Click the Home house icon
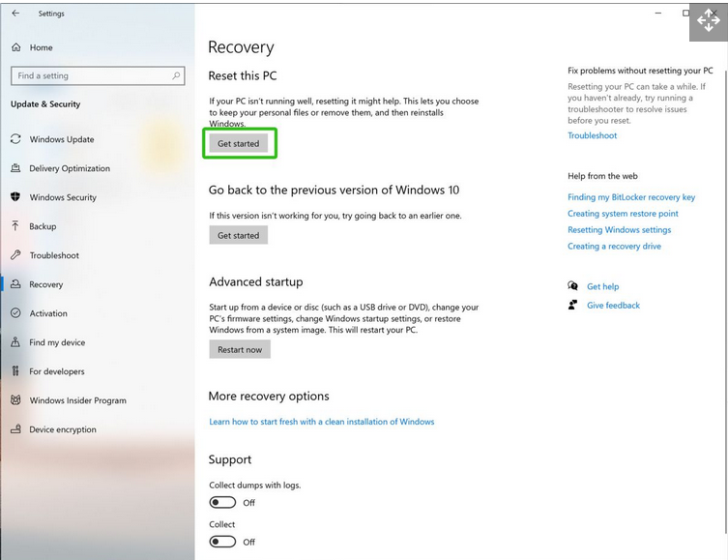The height and width of the screenshot is (560, 728). pyautogui.click(x=16, y=47)
